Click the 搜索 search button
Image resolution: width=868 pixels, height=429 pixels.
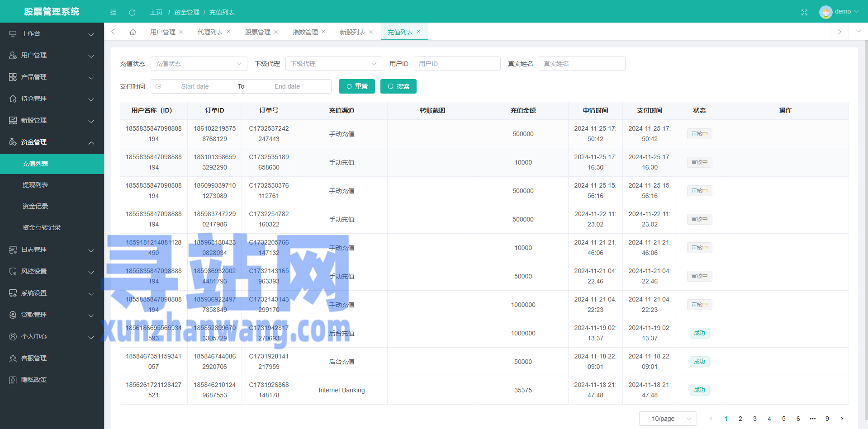click(x=398, y=86)
